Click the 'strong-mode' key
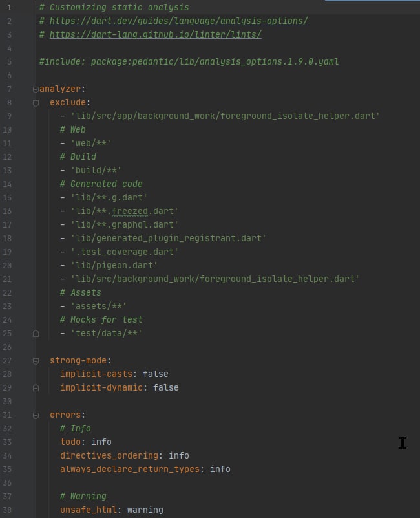 [78, 360]
